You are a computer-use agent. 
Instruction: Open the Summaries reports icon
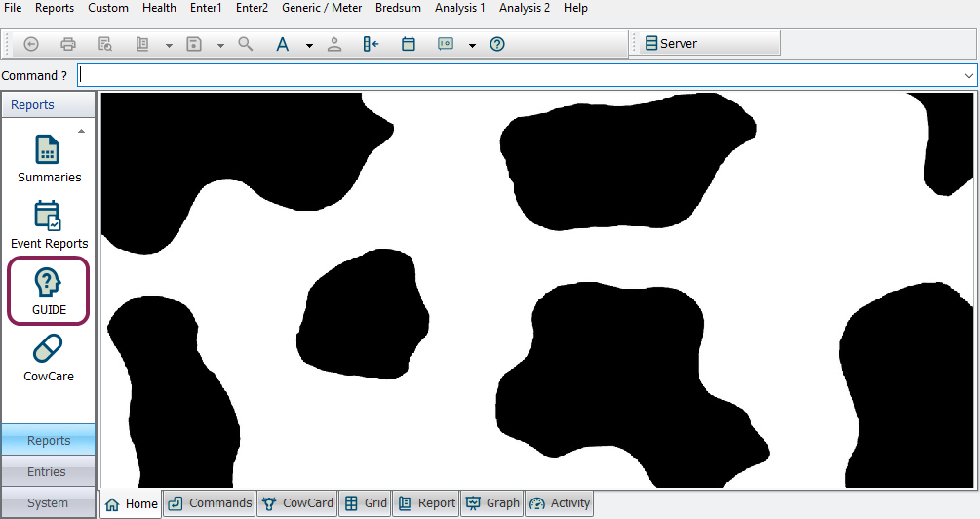tap(48, 159)
